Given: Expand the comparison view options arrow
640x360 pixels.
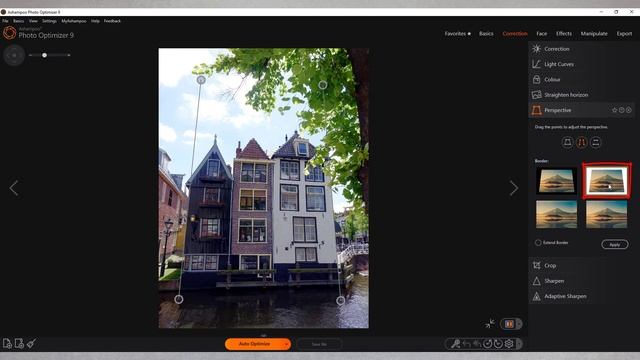Looking at the screenshot, I should [519, 324].
